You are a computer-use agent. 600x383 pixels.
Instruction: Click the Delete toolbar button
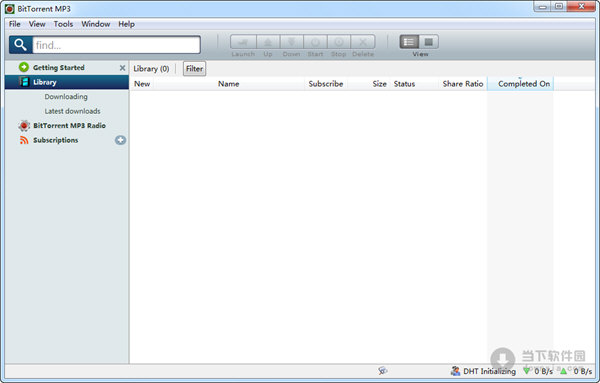pyautogui.click(x=363, y=42)
